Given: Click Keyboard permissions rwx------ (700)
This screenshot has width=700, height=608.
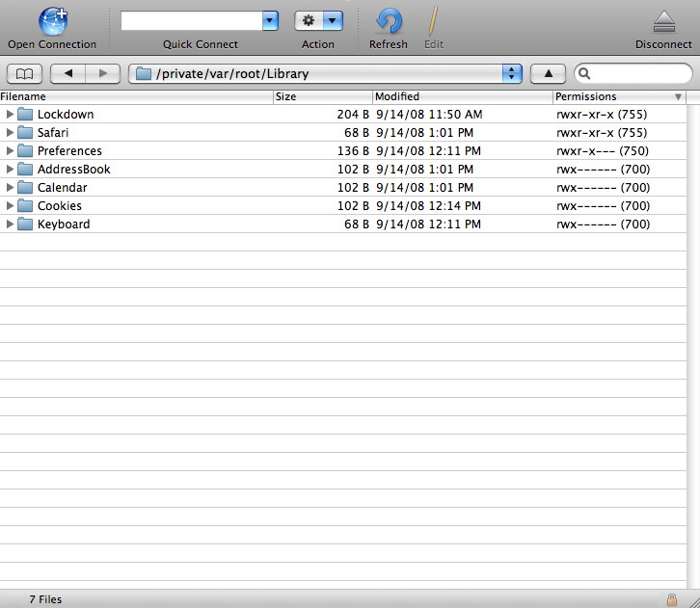Looking at the screenshot, I should point(604,224).
